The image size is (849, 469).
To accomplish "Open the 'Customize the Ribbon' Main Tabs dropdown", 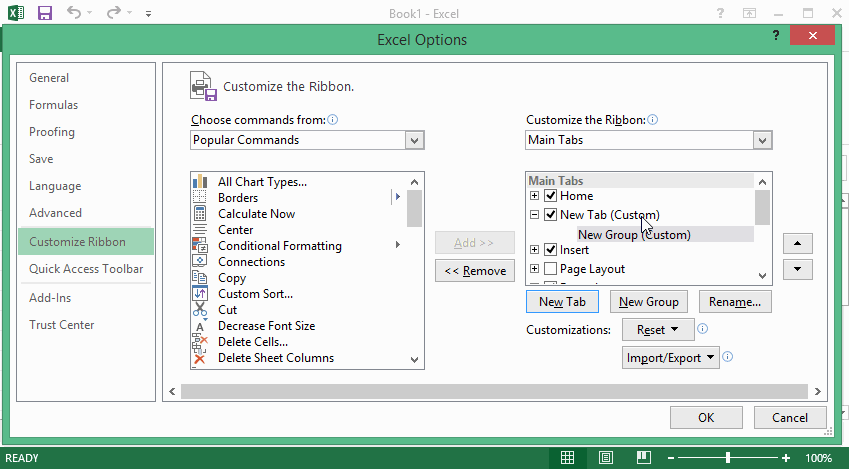I will pos(762,141).
